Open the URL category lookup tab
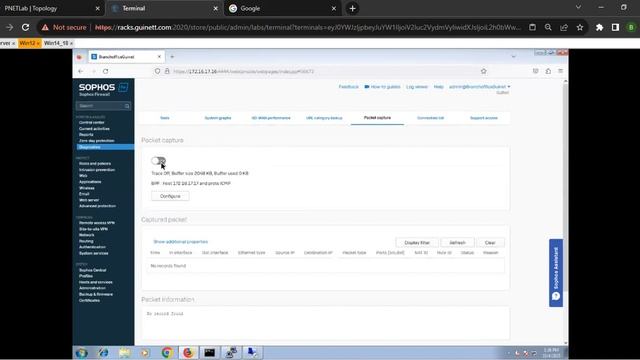The height and width of the screenshot is (360, 640). pos(324,118)
